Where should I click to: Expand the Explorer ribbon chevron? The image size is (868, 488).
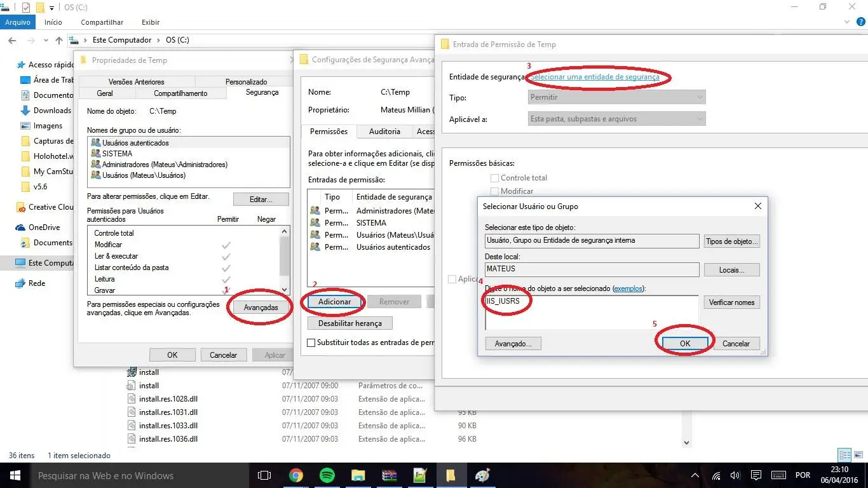[x=848, y=22]
